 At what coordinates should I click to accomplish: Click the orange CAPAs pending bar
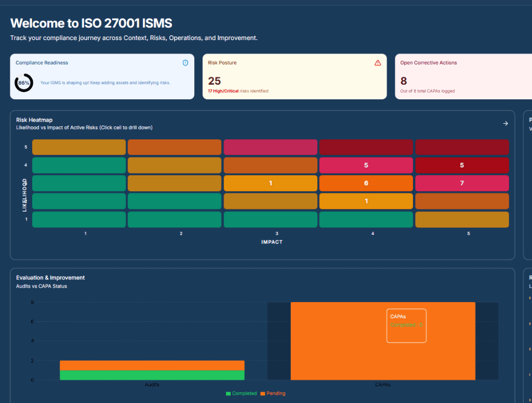coord(383,341)
